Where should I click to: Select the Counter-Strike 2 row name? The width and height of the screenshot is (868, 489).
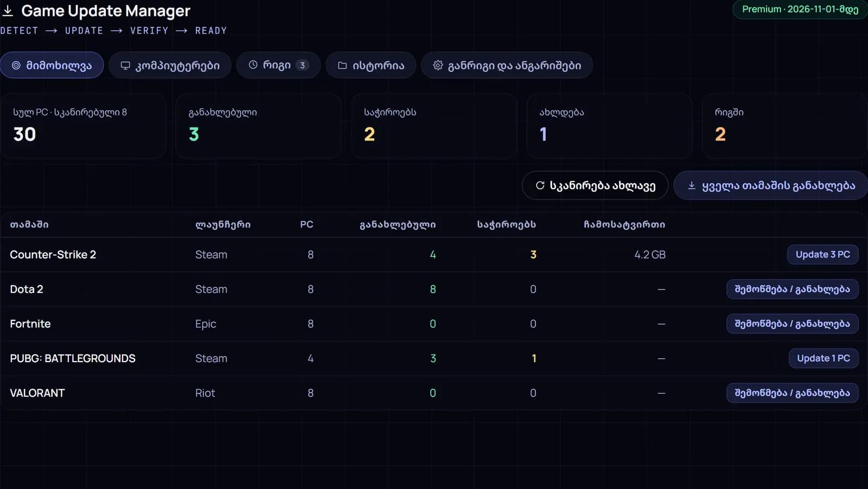53,254
